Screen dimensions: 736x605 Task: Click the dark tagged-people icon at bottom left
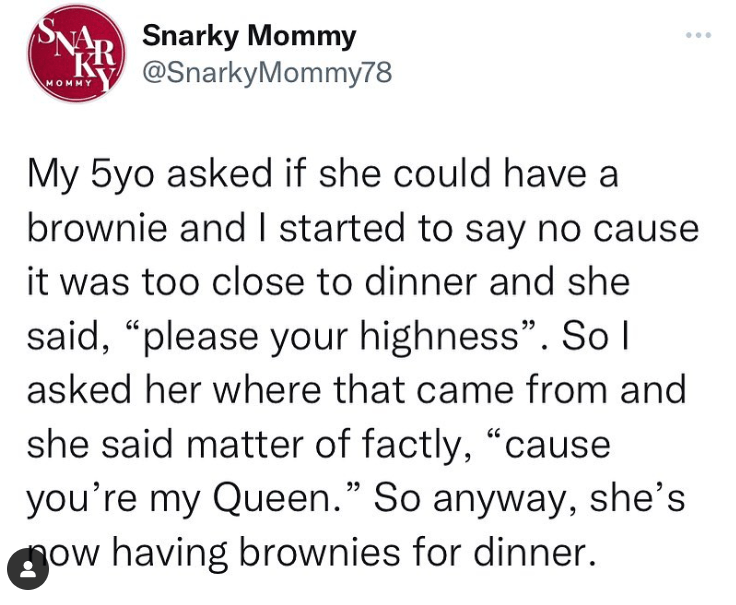(x=28, y=572)
